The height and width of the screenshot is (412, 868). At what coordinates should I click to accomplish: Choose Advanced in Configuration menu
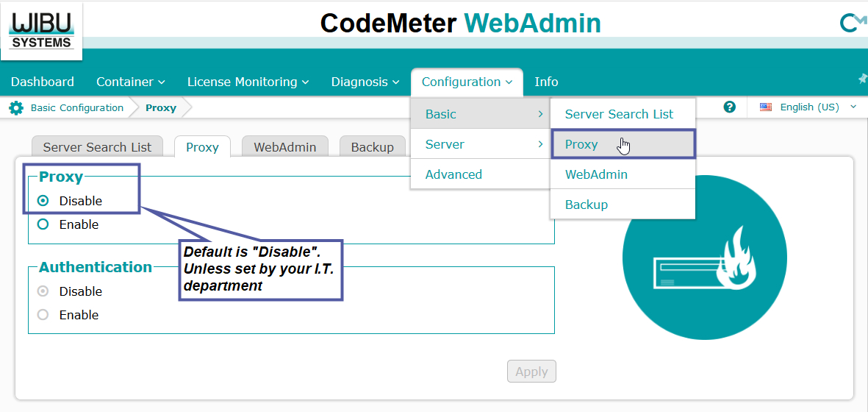[x=480, y=174]
